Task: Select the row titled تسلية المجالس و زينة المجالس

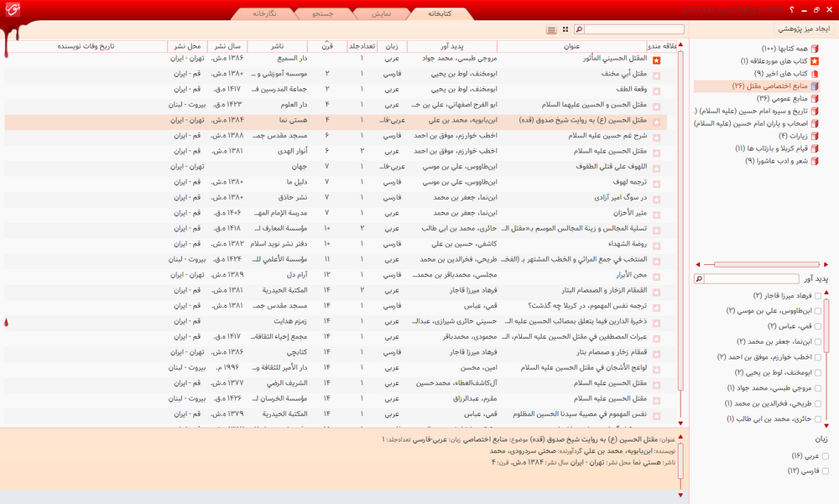Action: tap(336, 230)
